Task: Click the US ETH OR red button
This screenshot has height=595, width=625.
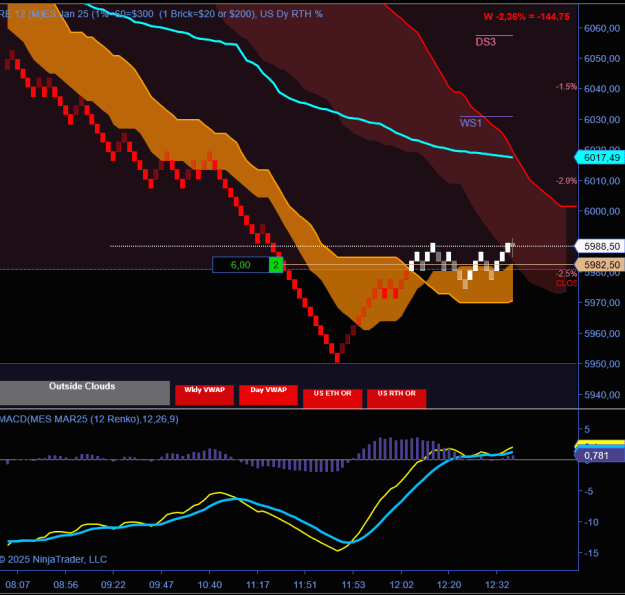Action: click(x=332, y=398)
